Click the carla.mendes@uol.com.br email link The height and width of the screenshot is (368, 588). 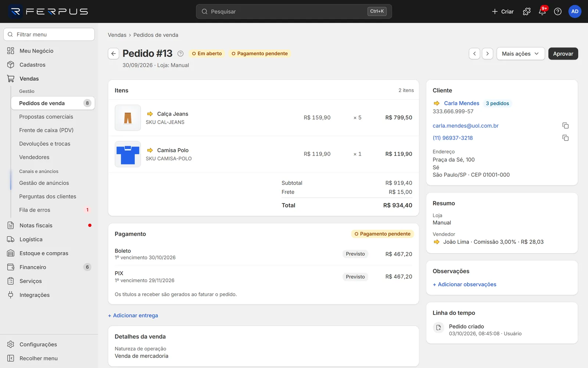click(466, 126)
